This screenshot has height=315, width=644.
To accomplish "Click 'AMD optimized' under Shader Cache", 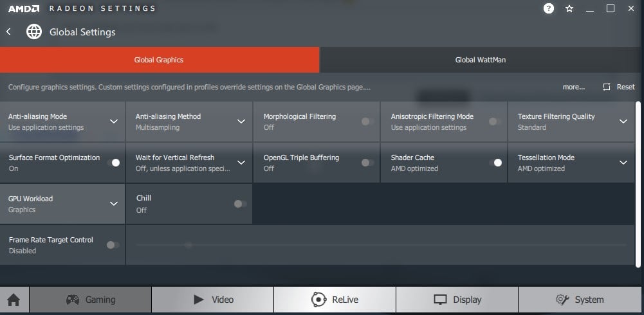I will 414,168.
